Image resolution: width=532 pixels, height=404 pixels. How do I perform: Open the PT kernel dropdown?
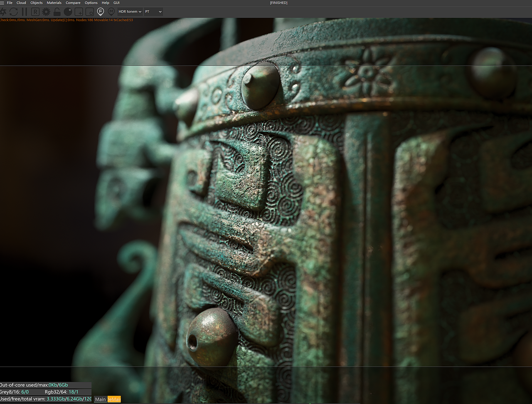click(x=153, y=12)
